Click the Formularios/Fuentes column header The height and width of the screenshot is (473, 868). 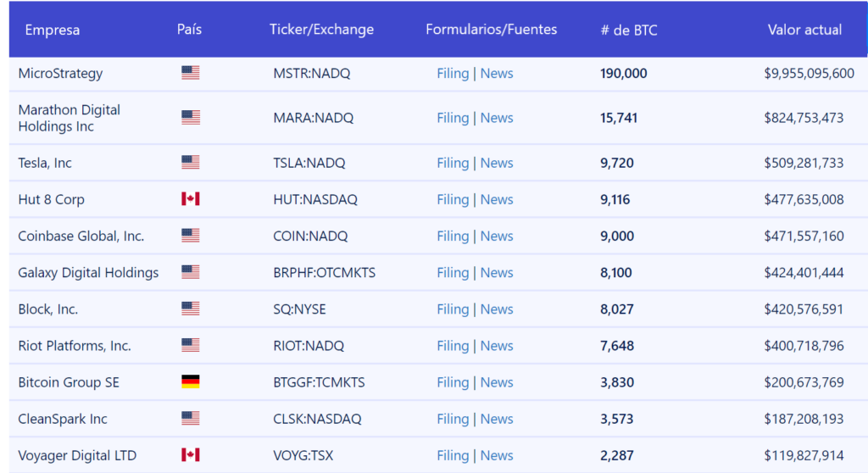coord(491,30)
